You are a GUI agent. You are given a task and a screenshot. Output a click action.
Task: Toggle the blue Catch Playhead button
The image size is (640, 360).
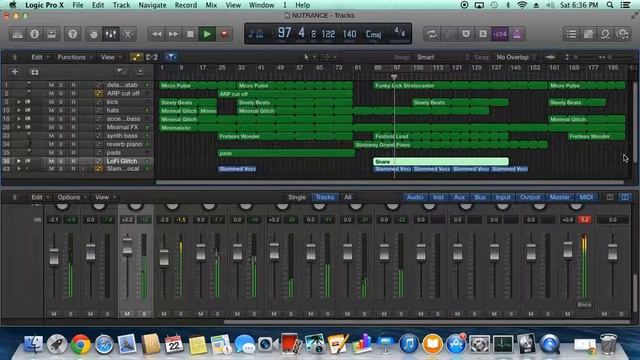pyautogui.click(x=171, y=57)
